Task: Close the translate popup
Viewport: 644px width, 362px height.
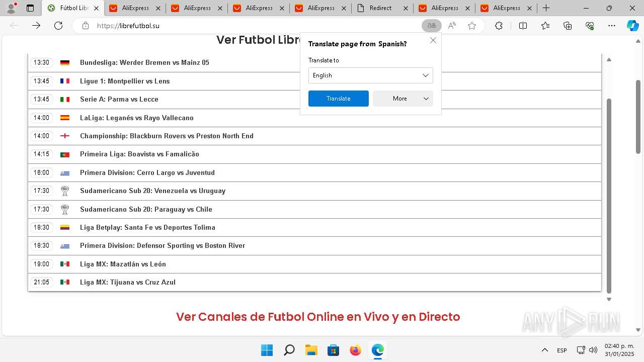Action: tap(433, 40)
